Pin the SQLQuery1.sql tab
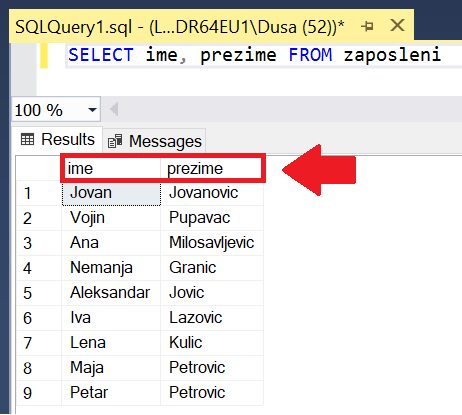Viewport: 462px width, 415px height. coord(367,26)
